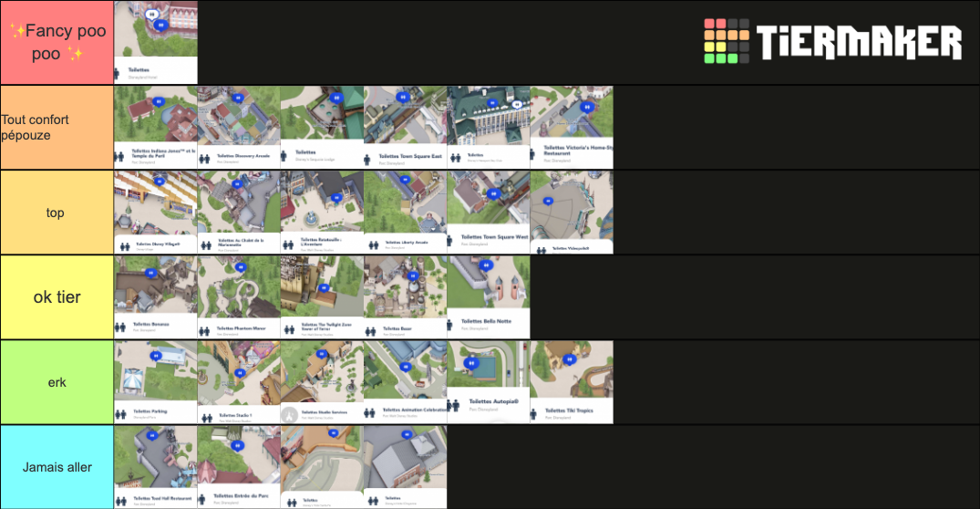This screenshot has height=509, width=980.
Task: Select the 'Fancy poo poo' tier label
Action: 57,43
